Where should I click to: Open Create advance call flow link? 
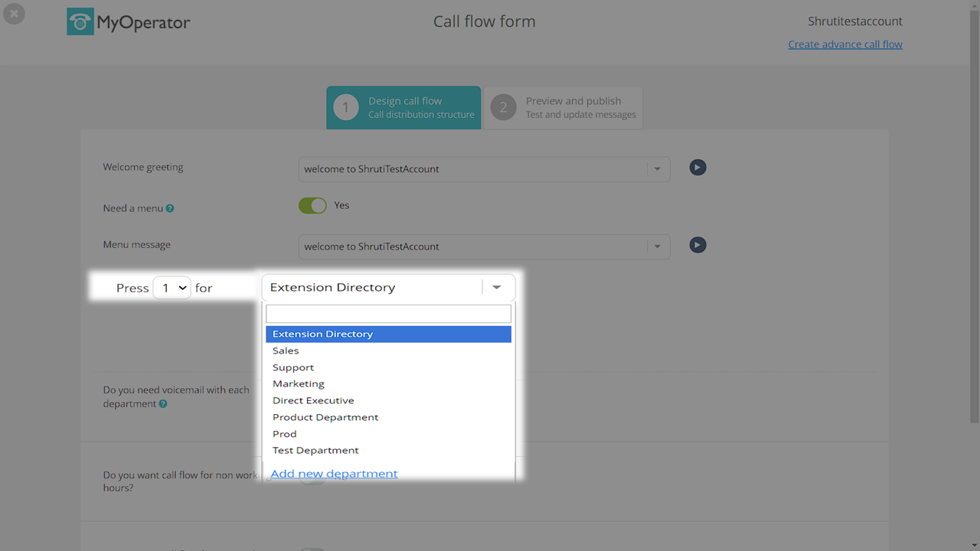click(845, 44)
